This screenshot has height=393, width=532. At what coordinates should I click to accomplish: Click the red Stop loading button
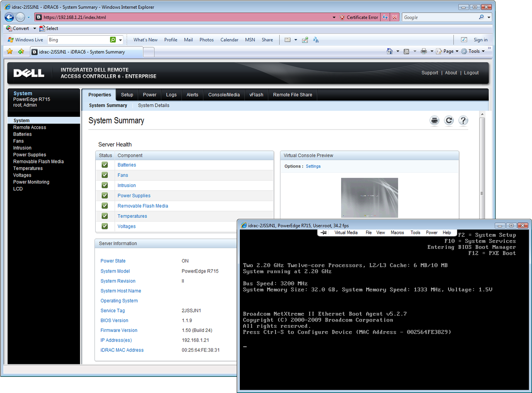pyautogui.click(x=395, y=17)
